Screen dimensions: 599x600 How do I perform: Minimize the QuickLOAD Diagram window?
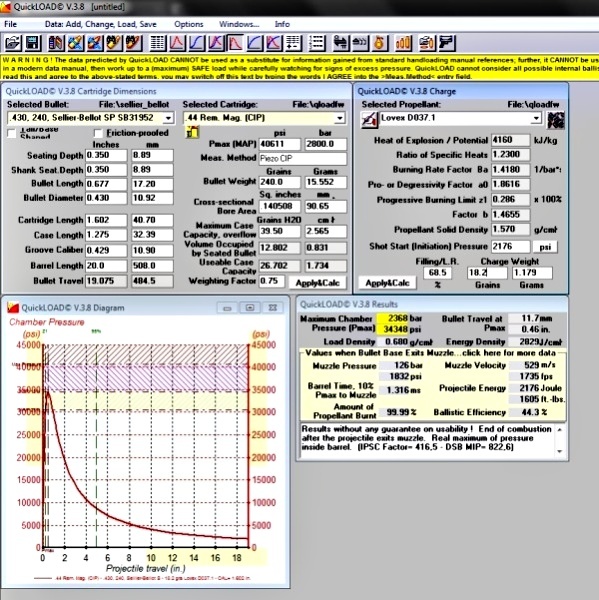[x=227, y=308]
